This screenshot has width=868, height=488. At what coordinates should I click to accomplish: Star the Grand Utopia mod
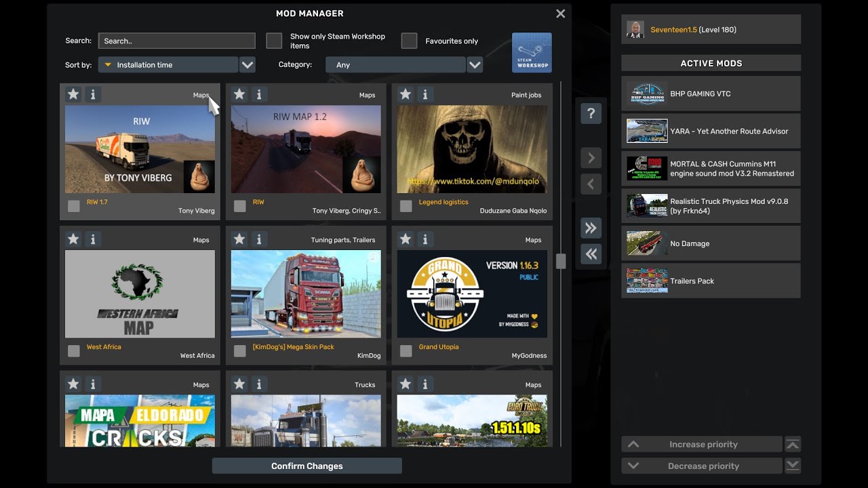point(406,239)
